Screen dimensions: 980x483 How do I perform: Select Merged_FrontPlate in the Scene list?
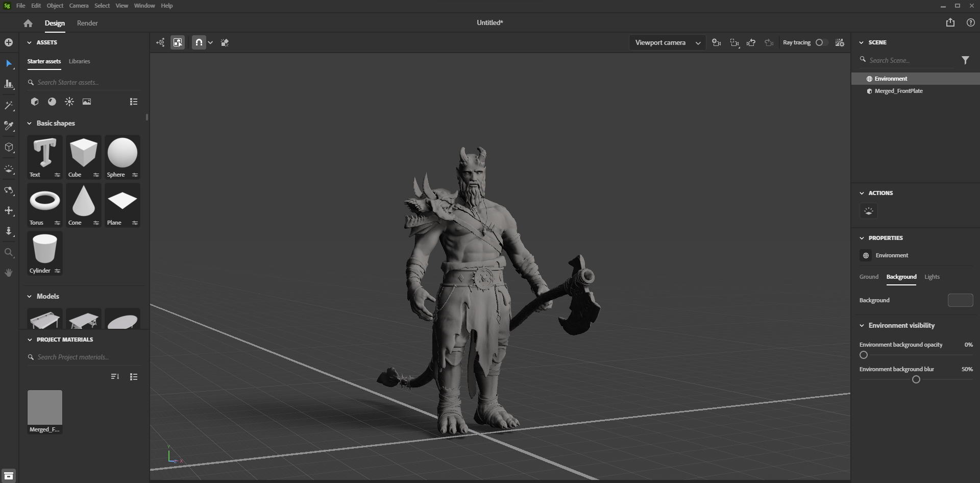pos(898,91)
